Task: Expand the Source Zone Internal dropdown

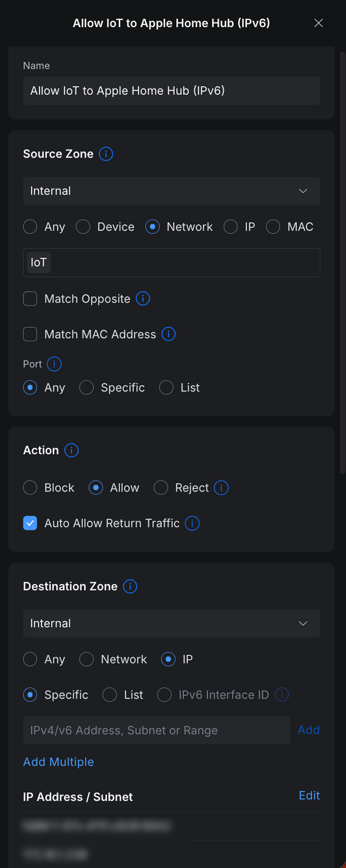Action: pos(171,191)
